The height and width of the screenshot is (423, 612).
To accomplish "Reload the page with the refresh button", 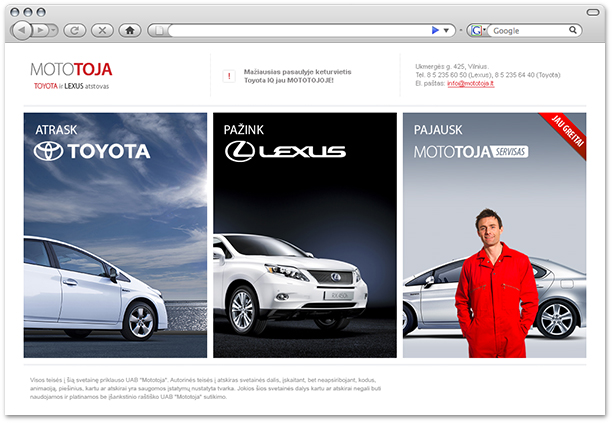I will coord(75,30).
